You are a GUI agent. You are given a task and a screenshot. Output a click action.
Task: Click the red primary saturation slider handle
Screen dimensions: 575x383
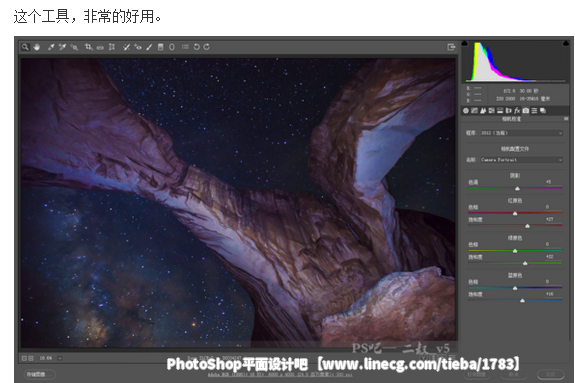pos(527,226)
